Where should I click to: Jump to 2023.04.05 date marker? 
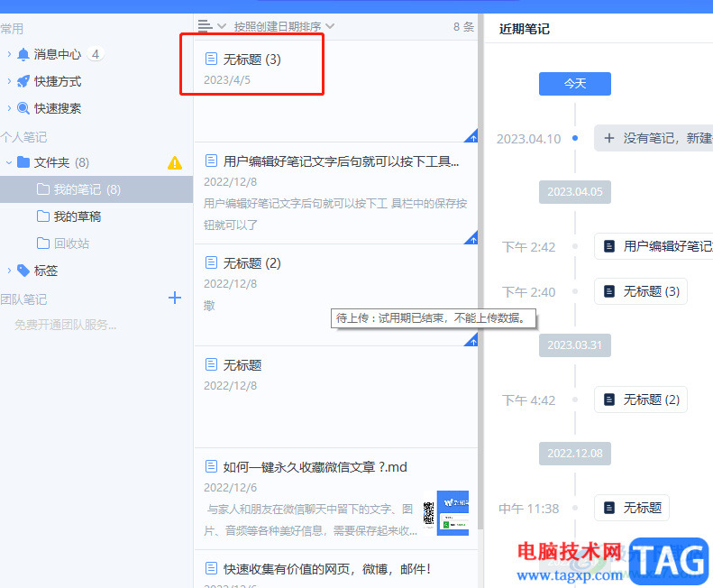click(575, 192)
